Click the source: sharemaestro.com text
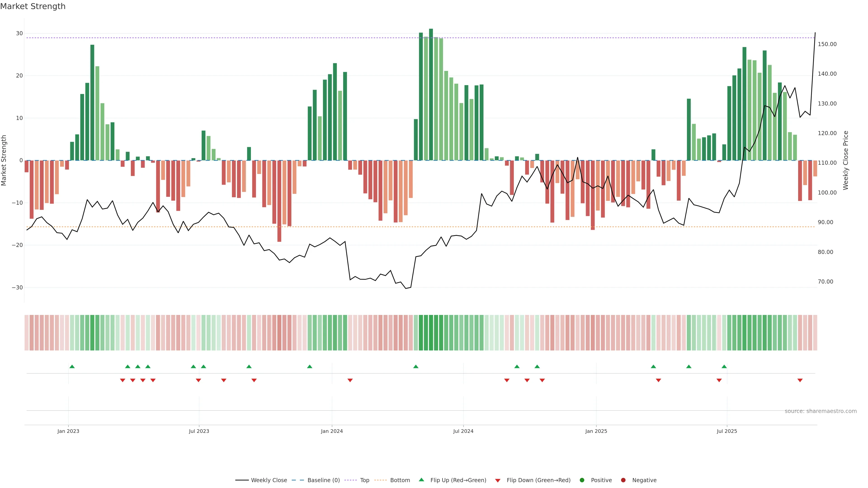868x488 pixels. click(x=821, y=411)
